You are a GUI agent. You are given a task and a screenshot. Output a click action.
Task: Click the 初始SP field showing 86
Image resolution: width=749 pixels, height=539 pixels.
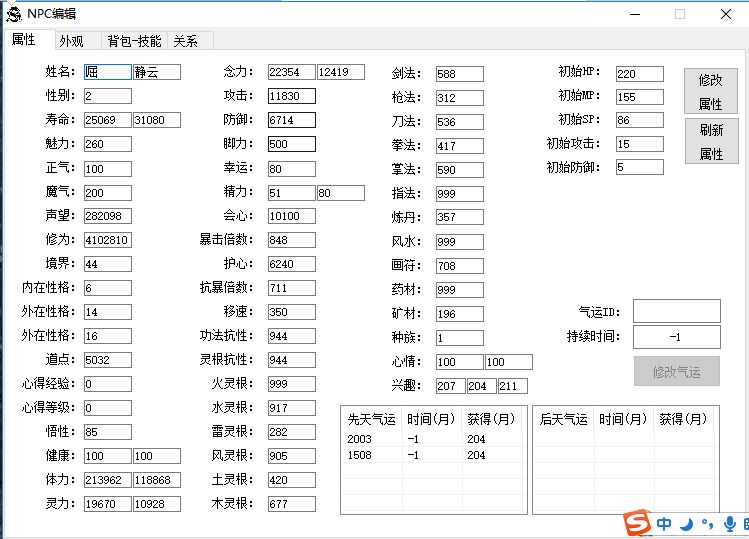(x=640, y=120)
